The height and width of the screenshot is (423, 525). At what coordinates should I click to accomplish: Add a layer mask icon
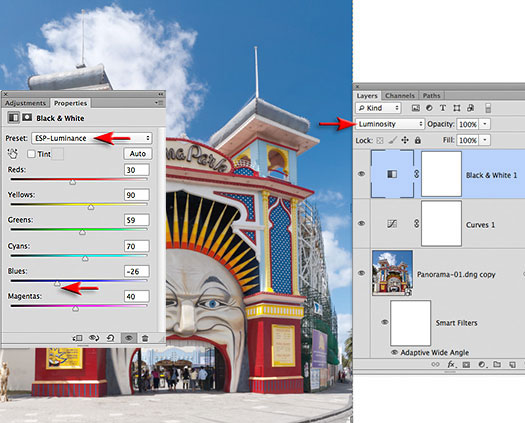(466, 364)
